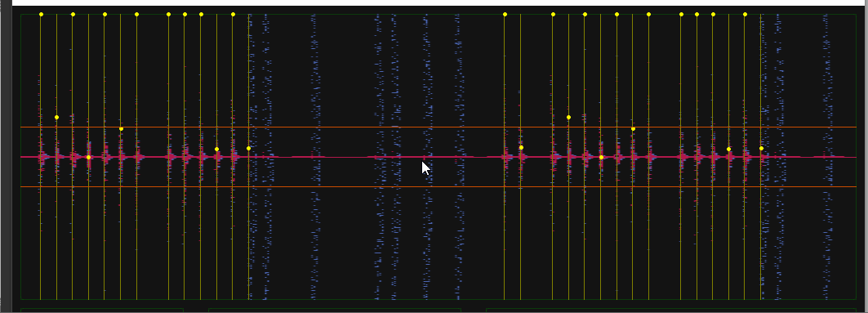The image size is (868, 313).
Task: Click highest mid-waveform yellow dot in right burst group
Action: coord(568,118)
